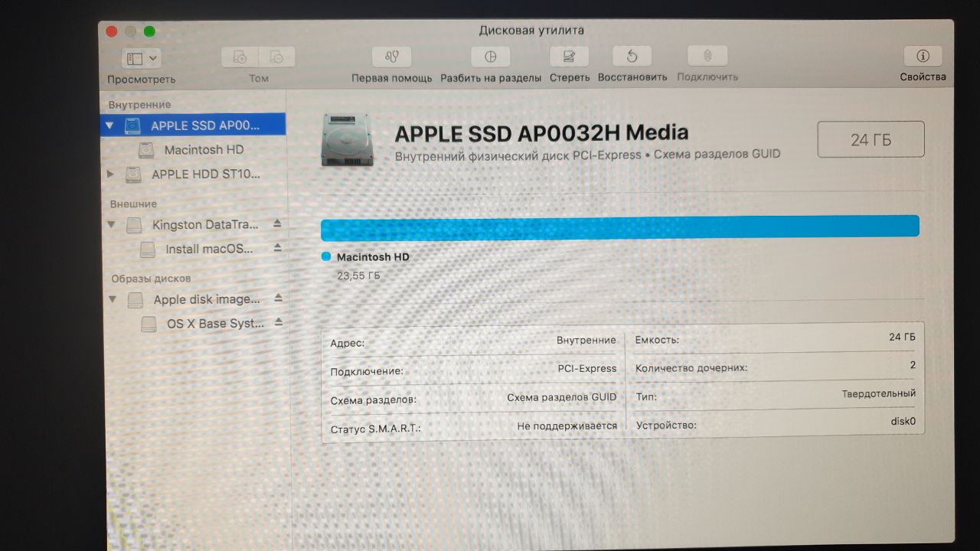The width and height of the screenshot is (980, 551).
Task: Click the disk0 device value
Action: (903, 421)
